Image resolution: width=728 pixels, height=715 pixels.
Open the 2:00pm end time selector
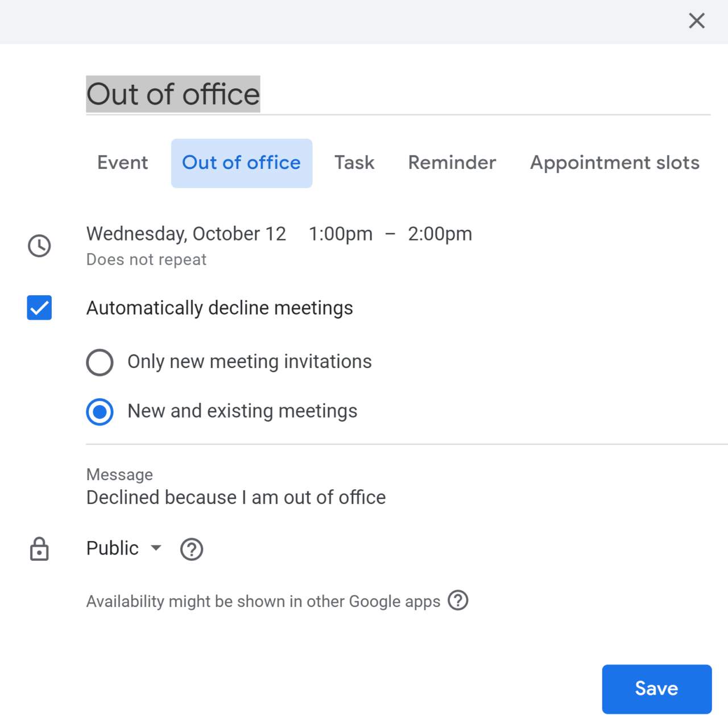440,233
